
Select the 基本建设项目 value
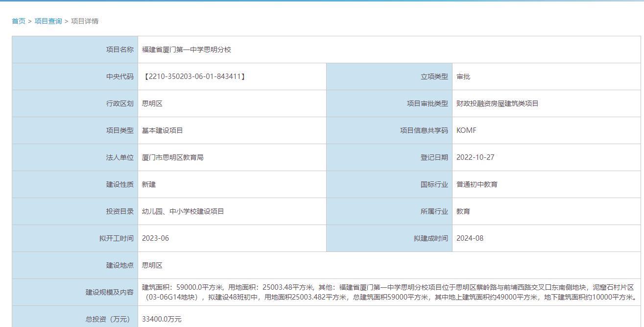[x=163, y=130]
